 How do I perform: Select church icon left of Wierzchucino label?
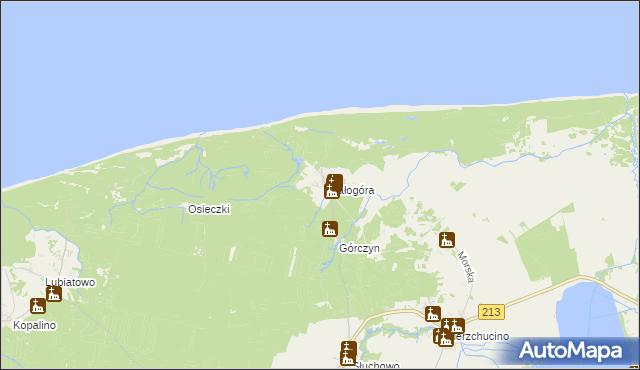point(446,339)
